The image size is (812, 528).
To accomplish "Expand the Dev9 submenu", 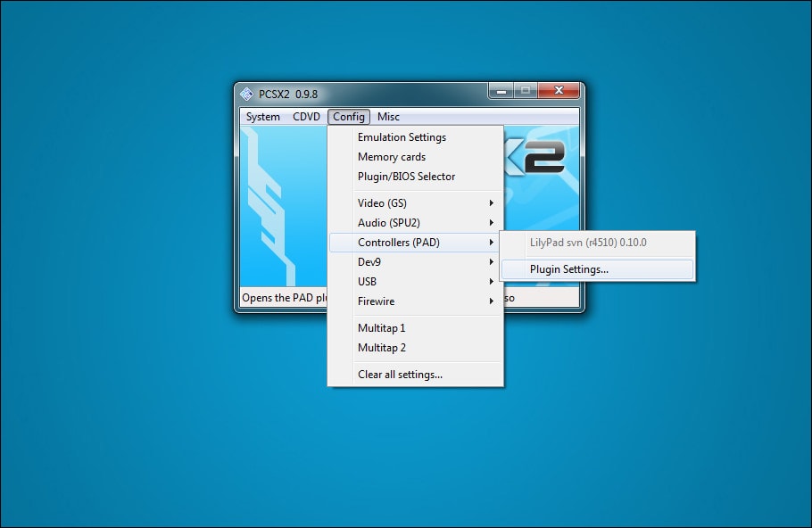I will (416, 262).
